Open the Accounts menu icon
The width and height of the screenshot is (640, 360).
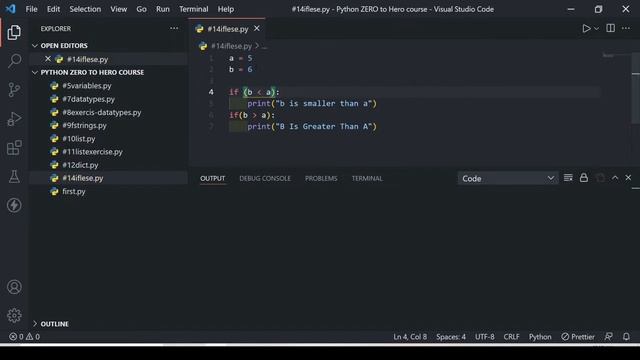coord(14,287)
